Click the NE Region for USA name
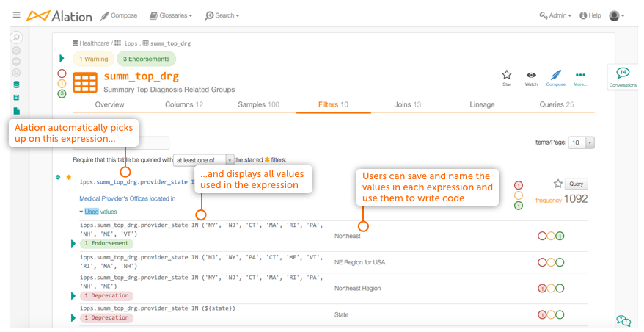The width and height of the screenshot is (644, 332). pyautogui.click(x=359, y=262)
